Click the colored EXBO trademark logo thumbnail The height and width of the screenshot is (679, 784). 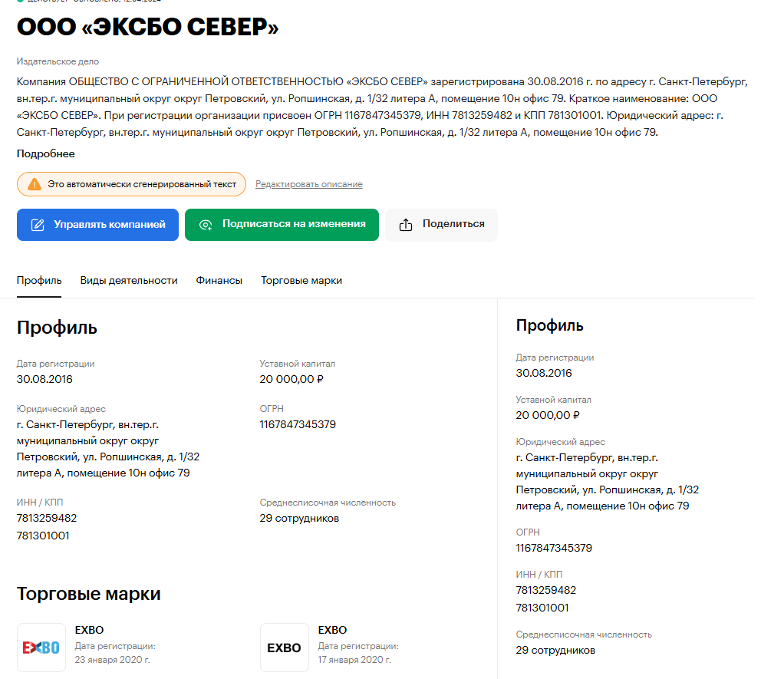[41, 648]
